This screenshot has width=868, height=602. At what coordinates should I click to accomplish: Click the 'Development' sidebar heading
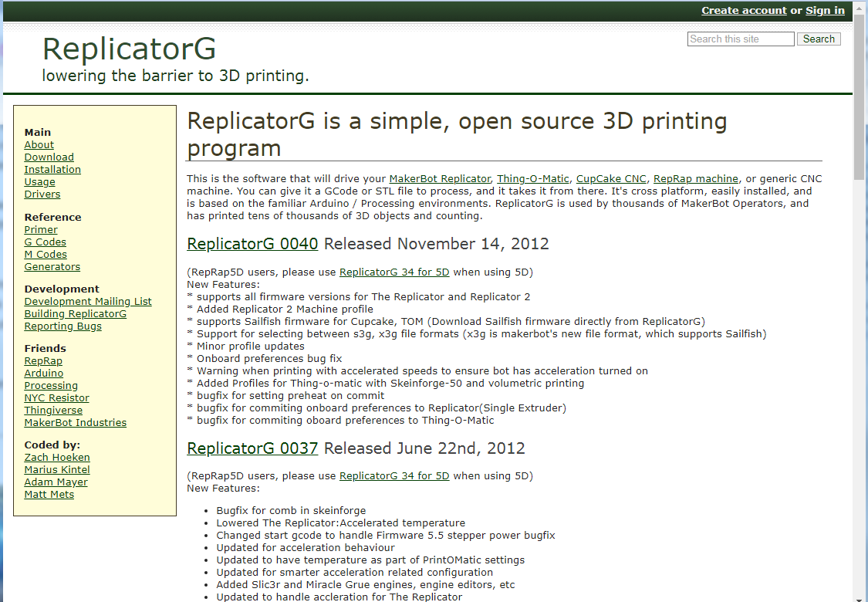pyautogui.click(x=62, y=289)
